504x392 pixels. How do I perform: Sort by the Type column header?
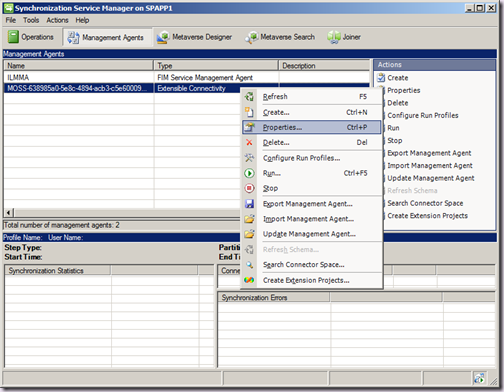(216, 66)
